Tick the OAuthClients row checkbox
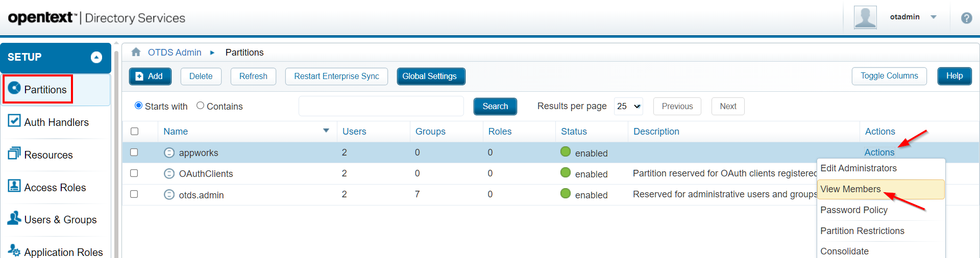The width and height of the screenshot is (980, 258). [134, 173]
